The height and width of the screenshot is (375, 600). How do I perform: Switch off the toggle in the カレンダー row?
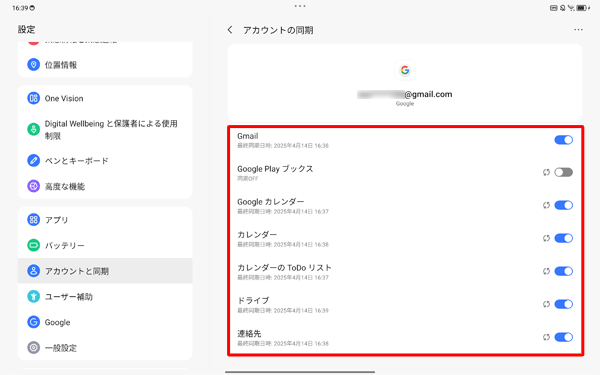564,238
